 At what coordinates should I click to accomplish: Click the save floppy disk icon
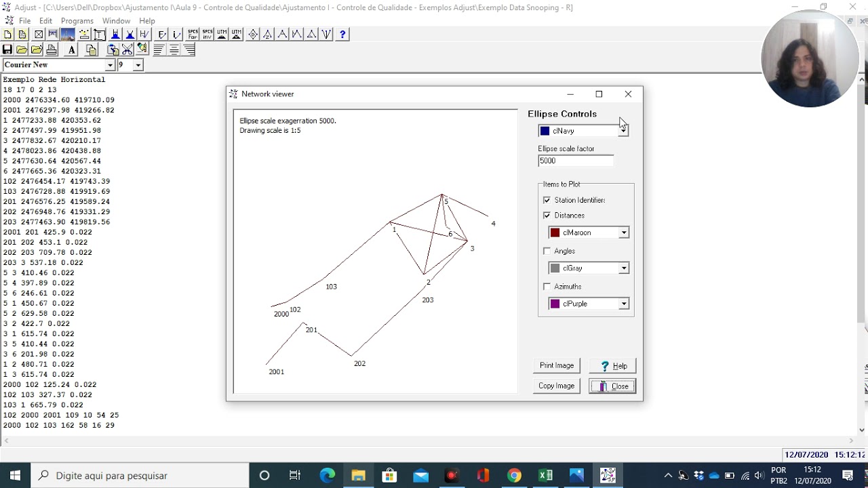[7, 49]
